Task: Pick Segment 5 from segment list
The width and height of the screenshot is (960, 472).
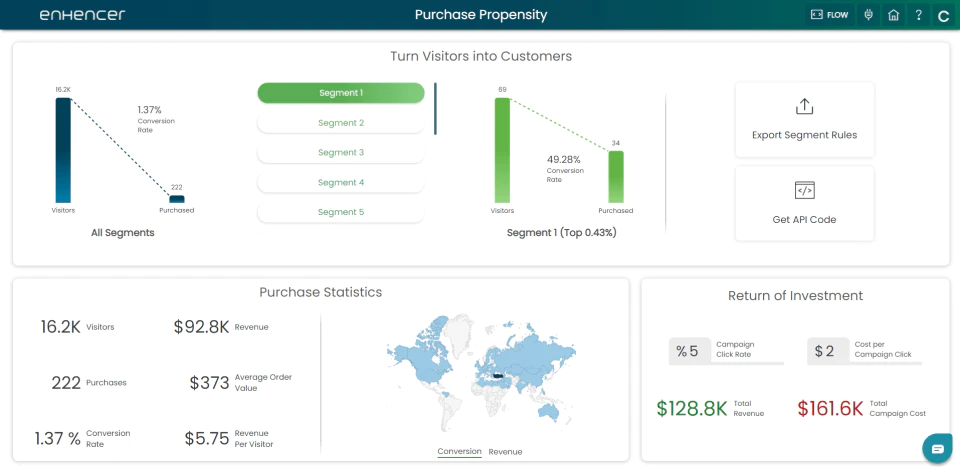Action: [341, 212]
